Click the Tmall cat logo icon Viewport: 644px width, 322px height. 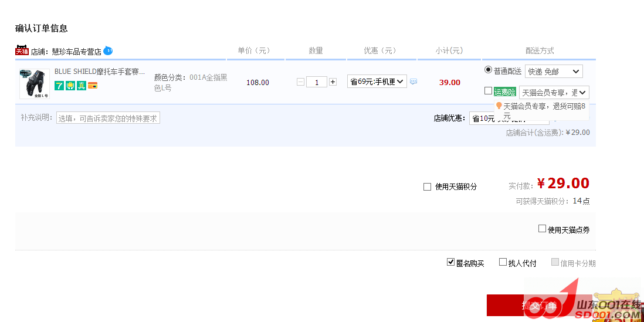pyautogui.click(x=22, y=50)
